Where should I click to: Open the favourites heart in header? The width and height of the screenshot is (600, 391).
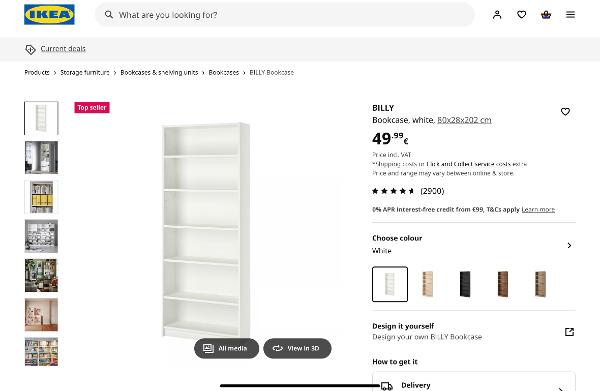[522, 15]
